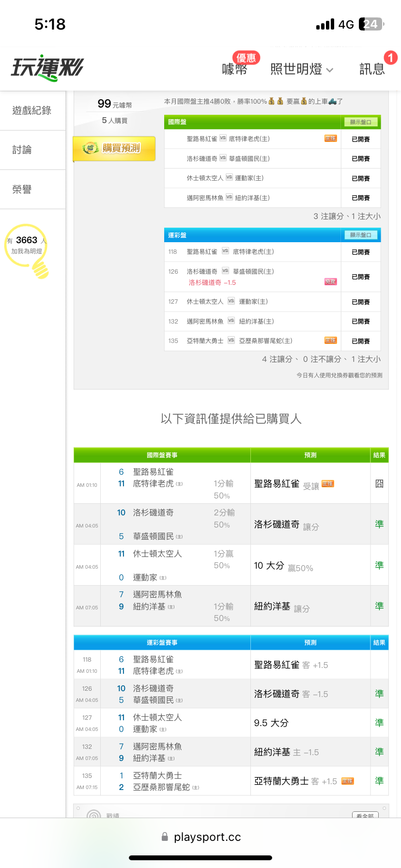This screenshot has width=401, height=868.
Task: Open the 榮譽 sidebar tab
Action: pyautogui.click(x=32, y=189)
